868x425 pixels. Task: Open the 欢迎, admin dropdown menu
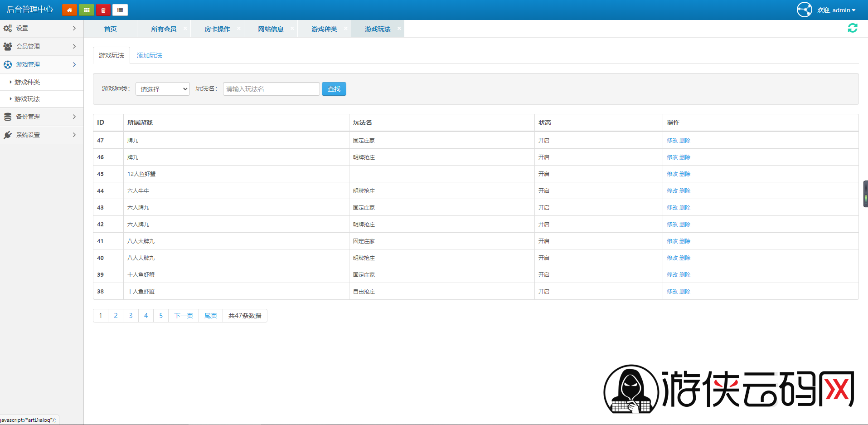coord(836,10)
